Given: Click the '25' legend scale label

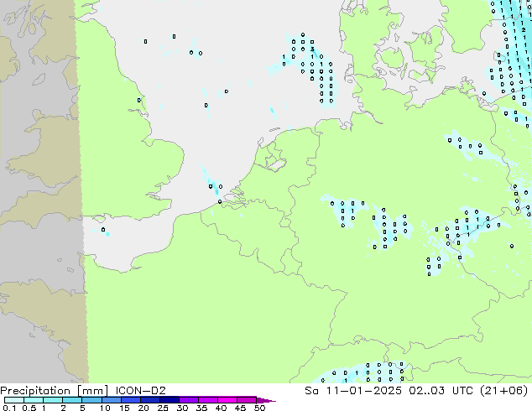Looking at the screenshot, I should click(163, 408).
